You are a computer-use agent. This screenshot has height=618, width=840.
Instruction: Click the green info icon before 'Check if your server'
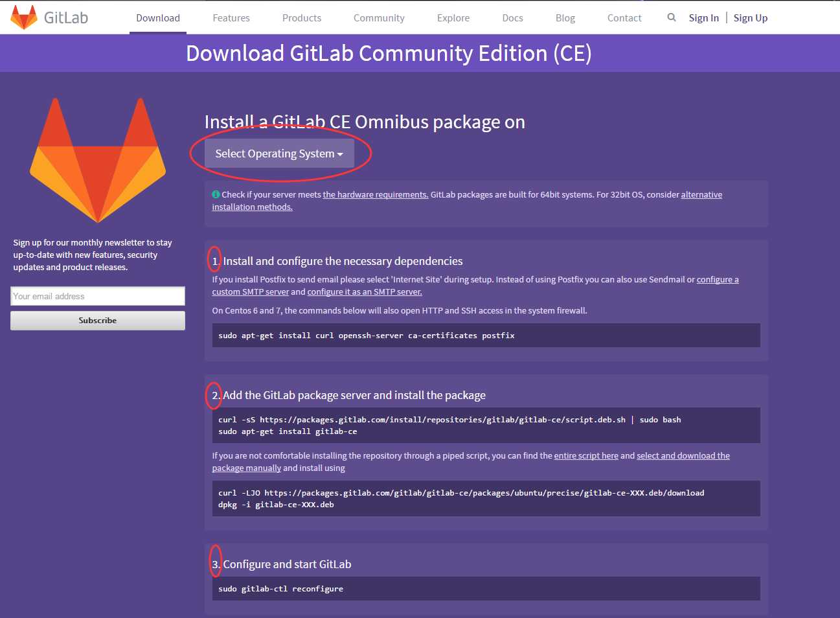(216, 194)
